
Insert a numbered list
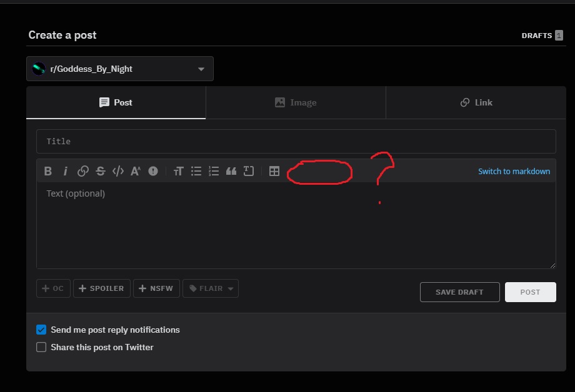click(214, 171)
